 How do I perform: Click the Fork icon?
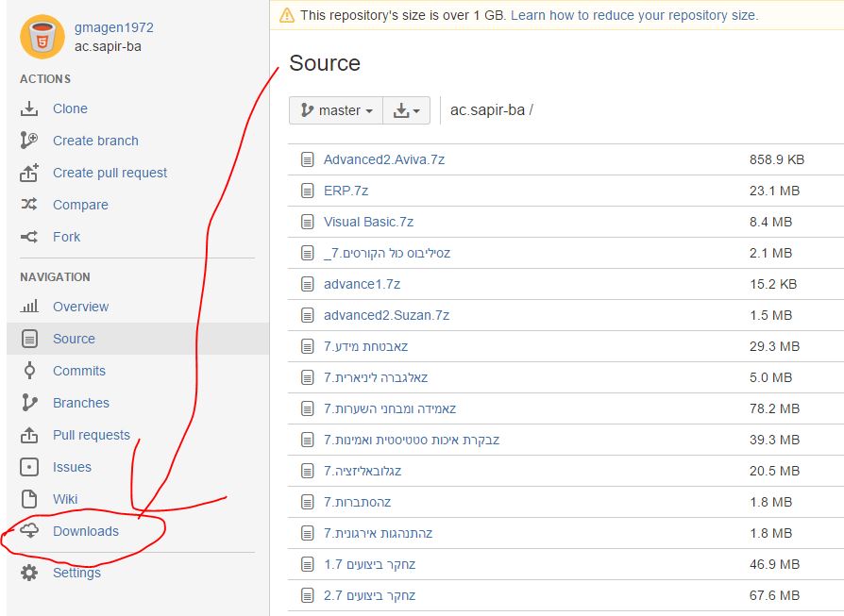pyautogui.click(x=29, y=237)
